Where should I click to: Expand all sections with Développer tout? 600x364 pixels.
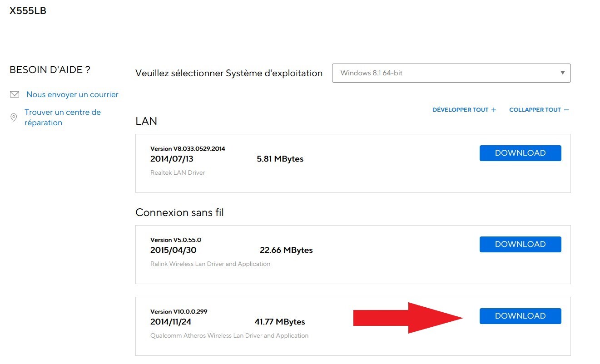[460, 110]
